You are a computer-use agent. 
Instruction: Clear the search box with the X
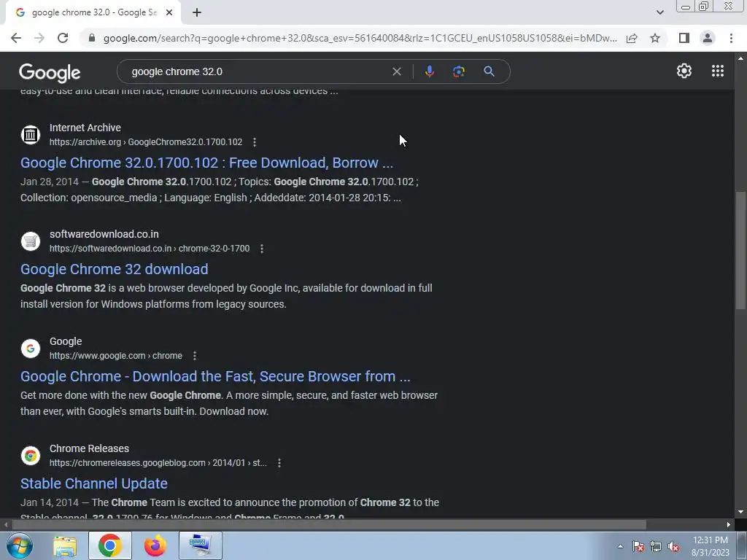pyautogui.click(x=396, y=71)
